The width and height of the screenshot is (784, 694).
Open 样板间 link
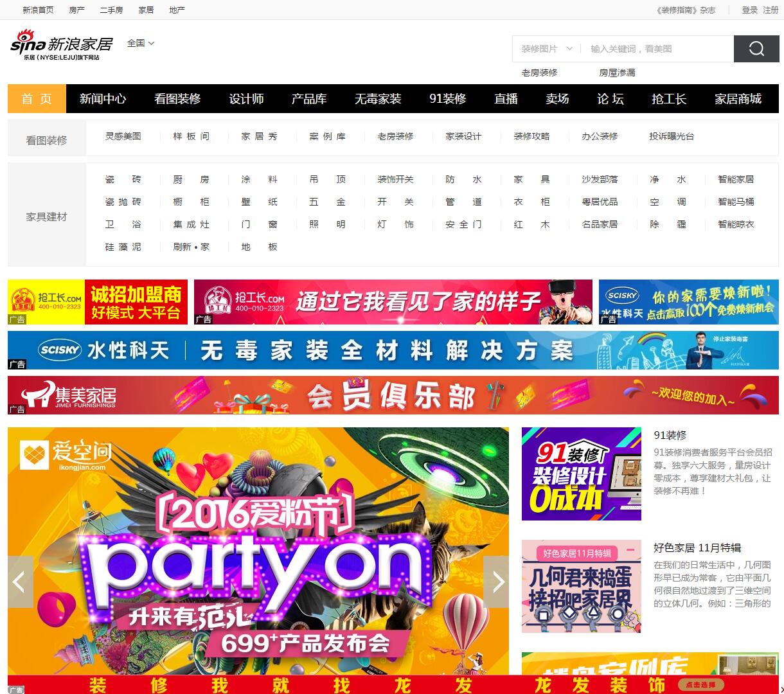(191, 136)
